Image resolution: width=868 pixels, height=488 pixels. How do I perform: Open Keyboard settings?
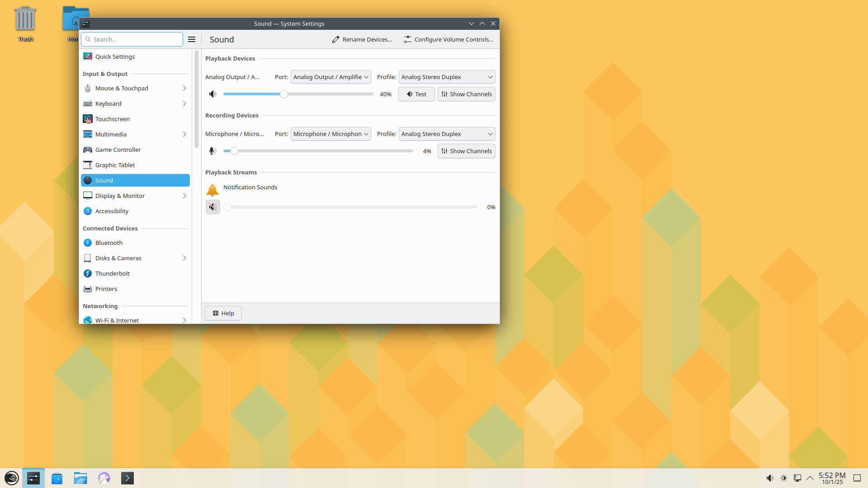coord(135,103)
